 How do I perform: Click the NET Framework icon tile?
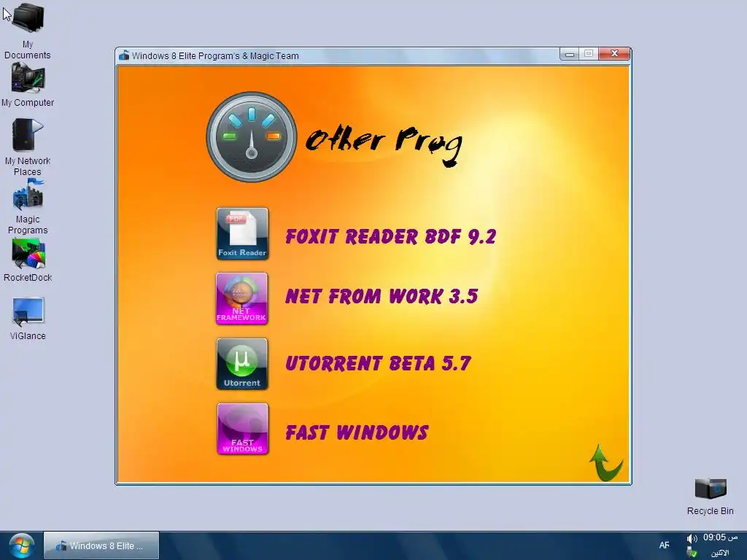pos(242,298)
